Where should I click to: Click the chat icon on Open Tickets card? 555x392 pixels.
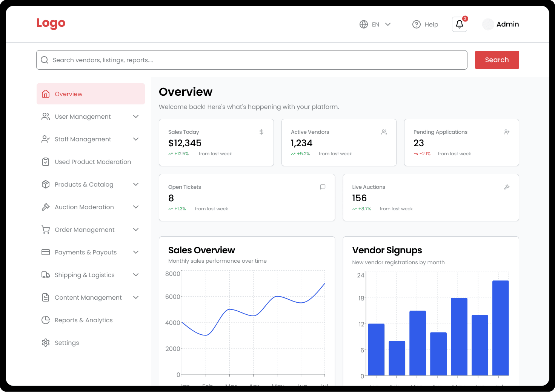coord(323,187)
